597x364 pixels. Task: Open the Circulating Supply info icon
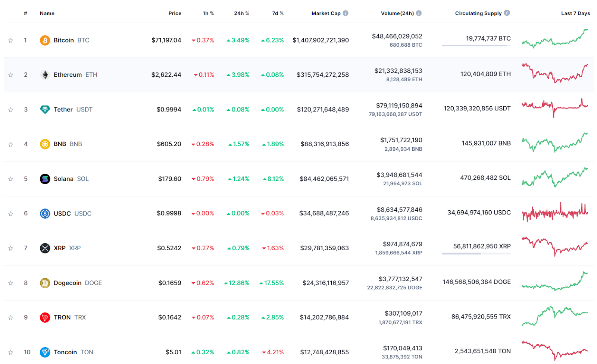coord(507,13)
